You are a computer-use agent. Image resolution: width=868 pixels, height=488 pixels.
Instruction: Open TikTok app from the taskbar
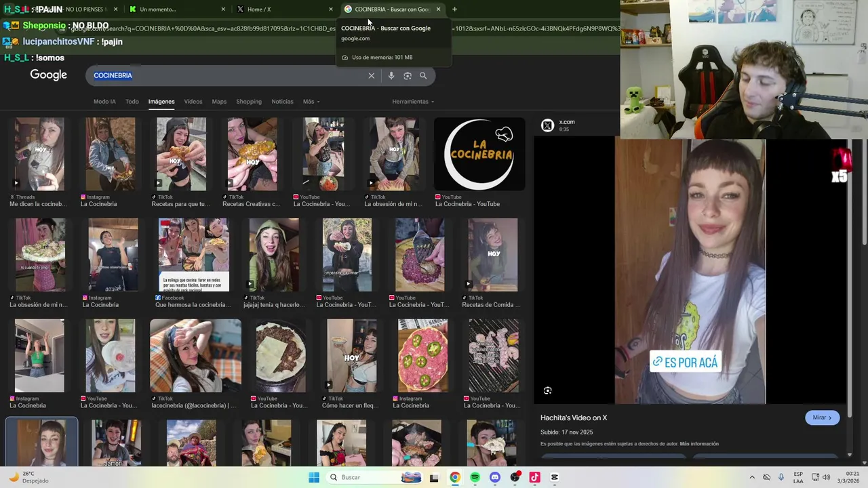(x=534, y=477)
